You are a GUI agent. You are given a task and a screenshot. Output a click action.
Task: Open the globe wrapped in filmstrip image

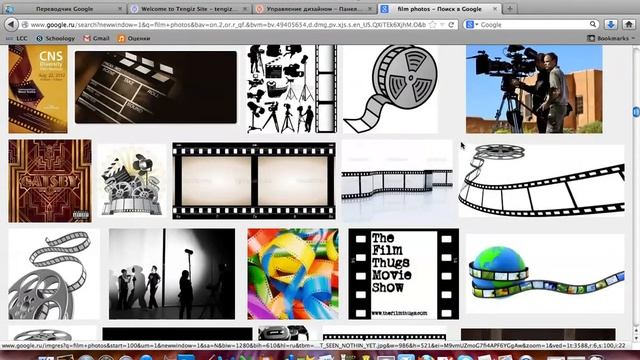click(545, 274)
